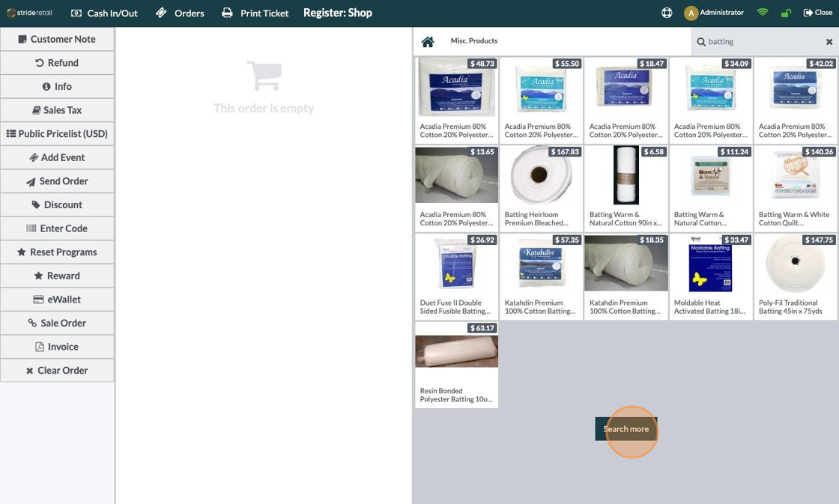
Task: Open Cash In/Out
Action: (x=104, y=13)
